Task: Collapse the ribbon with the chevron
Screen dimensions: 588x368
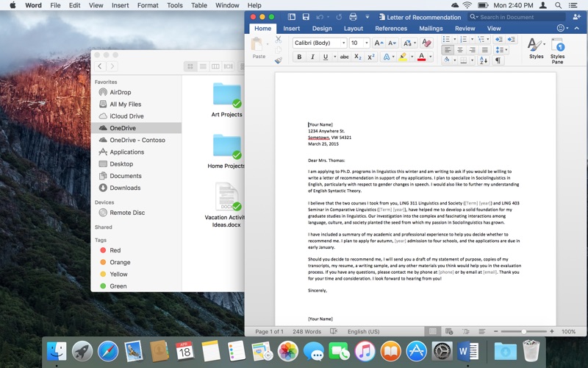Action: pos(576,28)
